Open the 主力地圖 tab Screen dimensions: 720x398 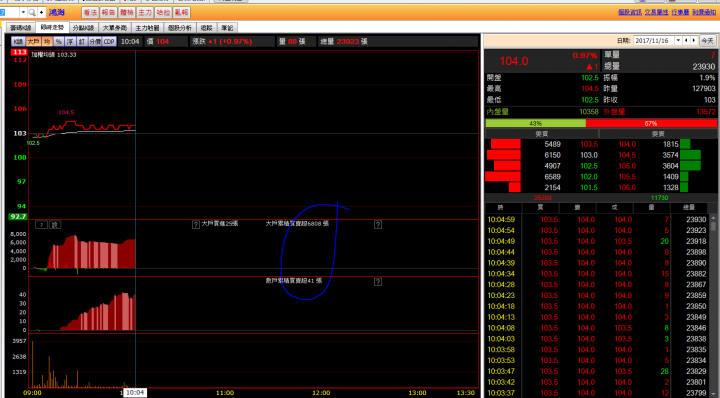point(147,28)
